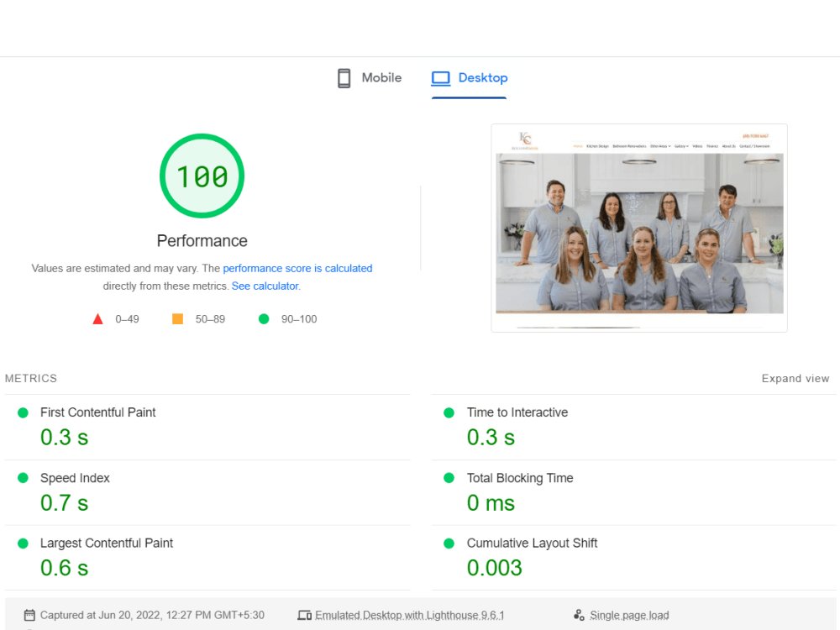Click the 0.7 s Speed Index value
The image size is (840, 630).
[x=65, y=503]
